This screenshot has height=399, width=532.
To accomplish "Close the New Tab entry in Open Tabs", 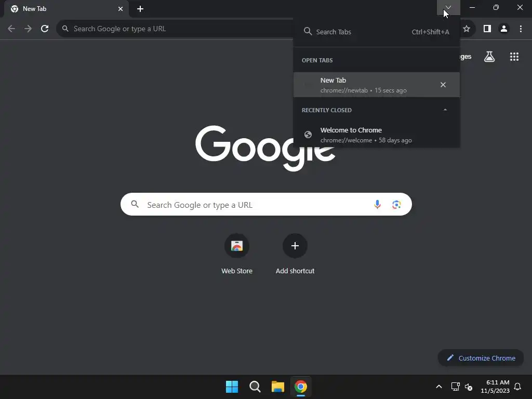I will point(443,85).
